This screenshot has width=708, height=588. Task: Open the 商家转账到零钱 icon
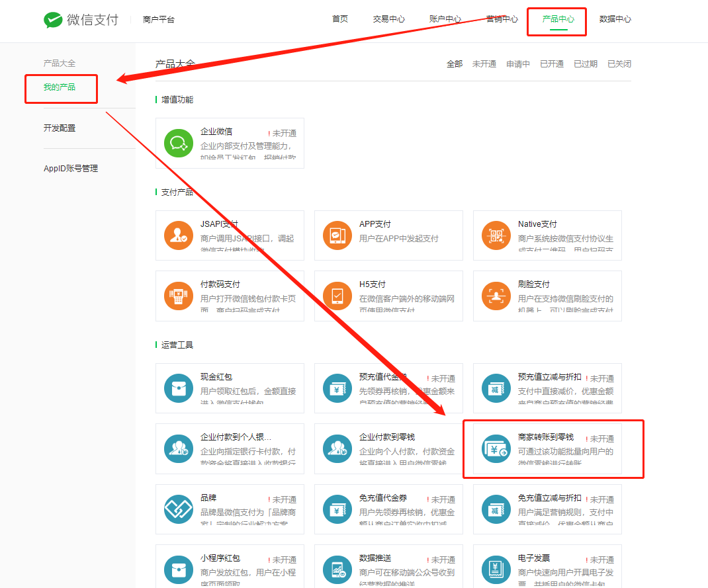pyautogui.click(x=496, y=449)
